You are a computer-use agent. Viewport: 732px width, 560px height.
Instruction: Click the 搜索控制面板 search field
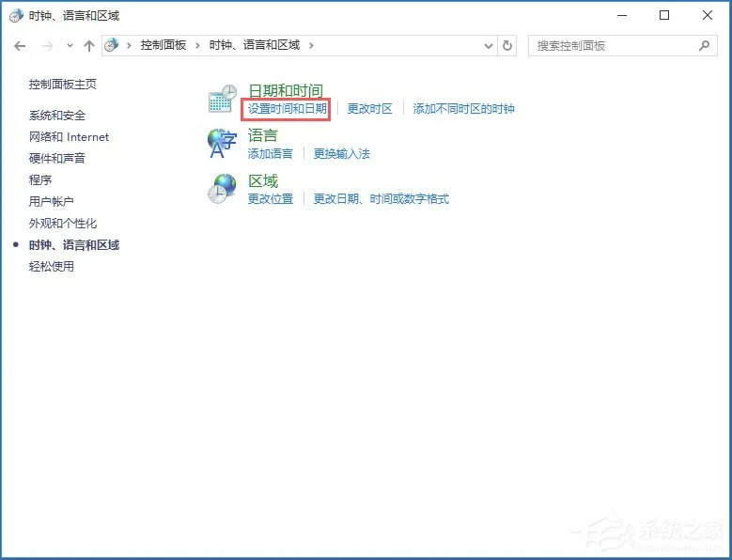click(611, 45)
